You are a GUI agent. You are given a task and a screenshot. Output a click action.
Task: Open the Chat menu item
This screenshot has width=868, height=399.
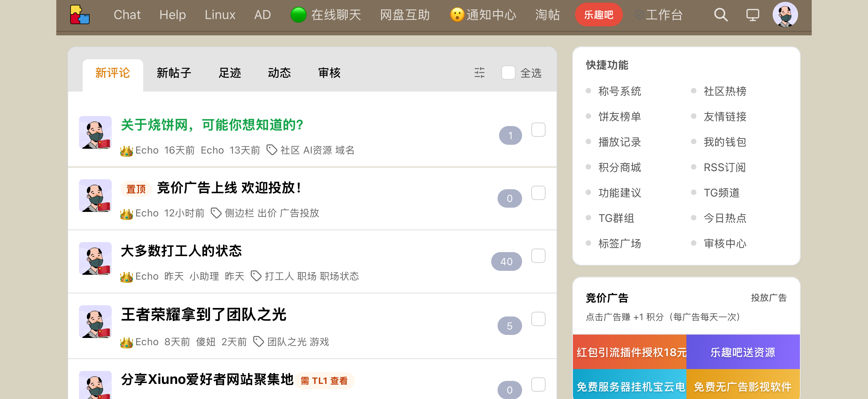click(127, 15)
